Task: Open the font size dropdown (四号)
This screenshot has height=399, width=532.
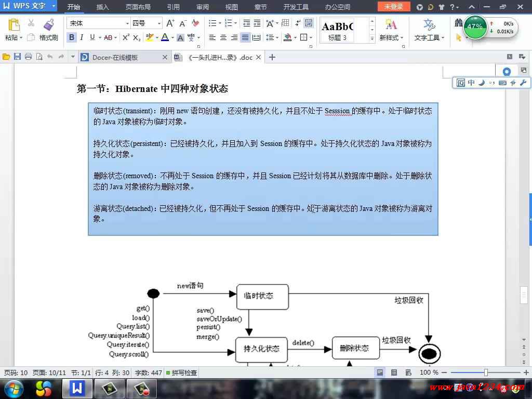Action: 159,23
